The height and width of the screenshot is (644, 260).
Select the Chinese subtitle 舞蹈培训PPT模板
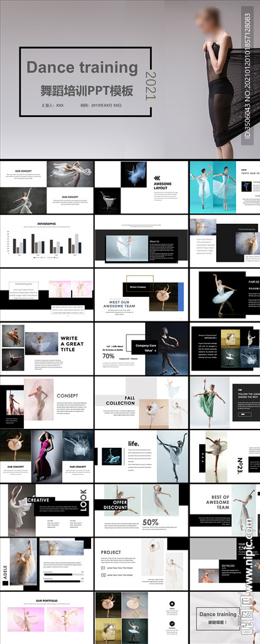(x=87, y=91)
